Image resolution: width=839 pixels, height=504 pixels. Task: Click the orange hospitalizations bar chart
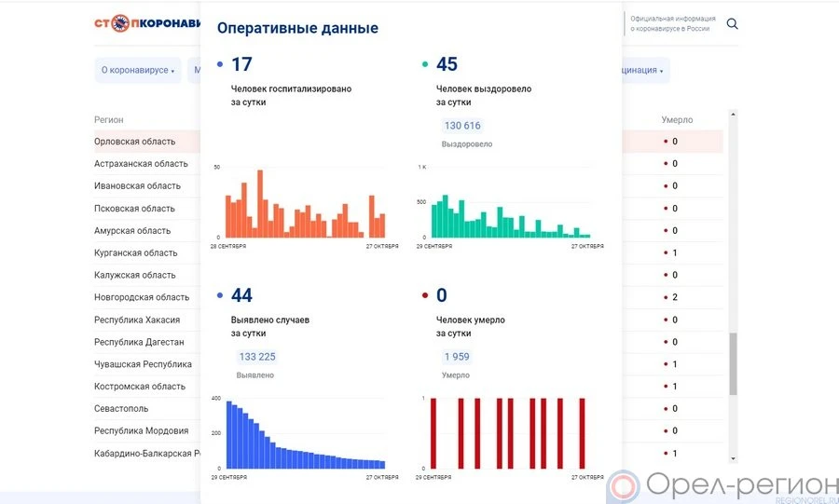(x=305, y=205)
